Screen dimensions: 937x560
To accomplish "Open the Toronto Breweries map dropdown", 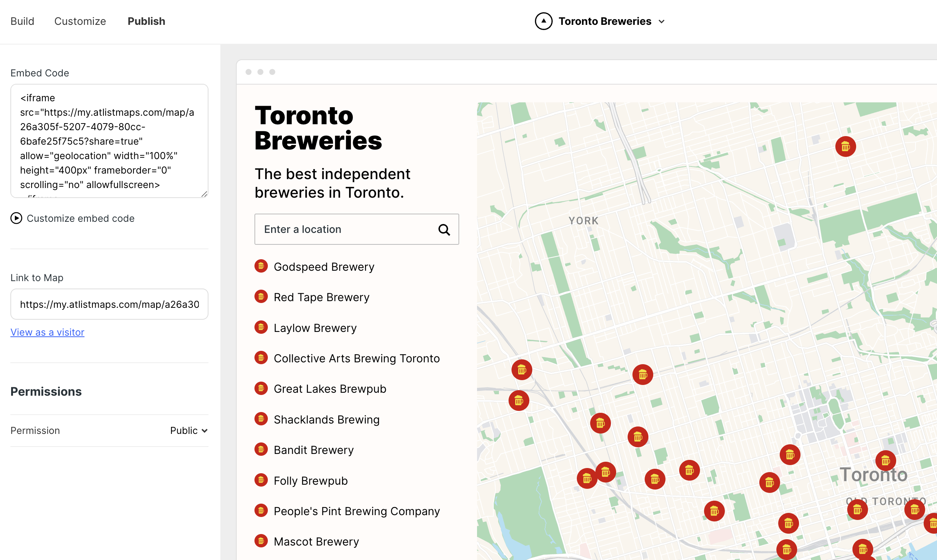I will tap(611, 21).
